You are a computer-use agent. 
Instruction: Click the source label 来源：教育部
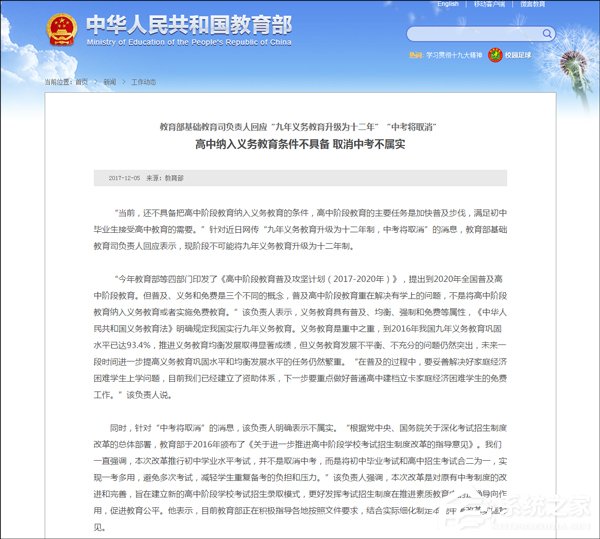[x=165, y=178]
